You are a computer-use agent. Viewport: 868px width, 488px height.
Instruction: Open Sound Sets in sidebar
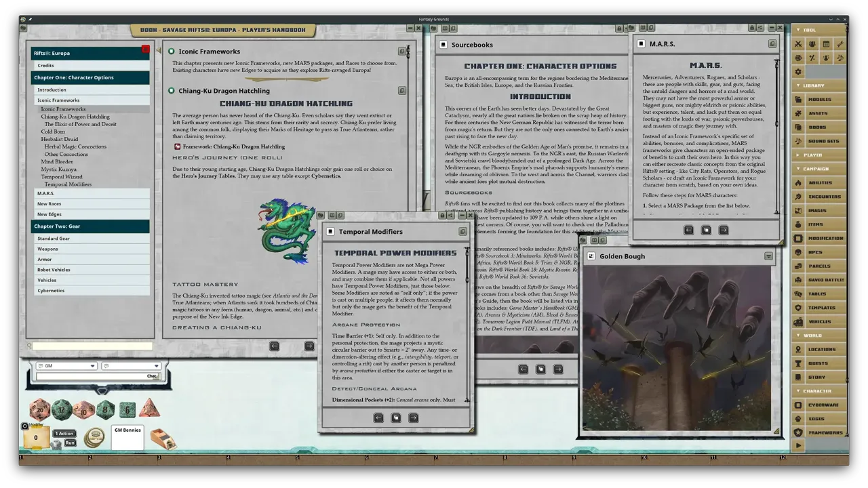click(x=818, y=141)
